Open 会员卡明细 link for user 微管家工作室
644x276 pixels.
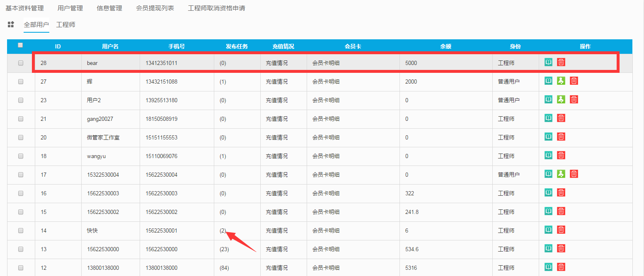coord(326,137)
